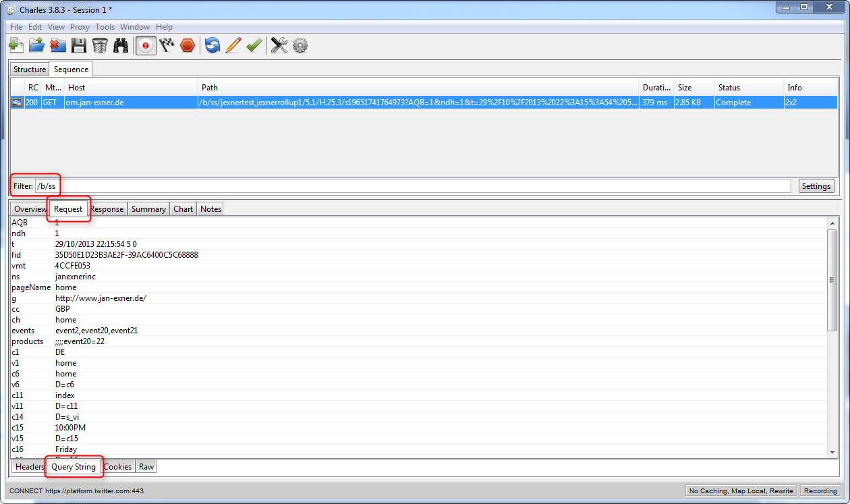Switch to the Structure tab
Image resolution: width=850 pixels, height=504 pixels.
30,69
